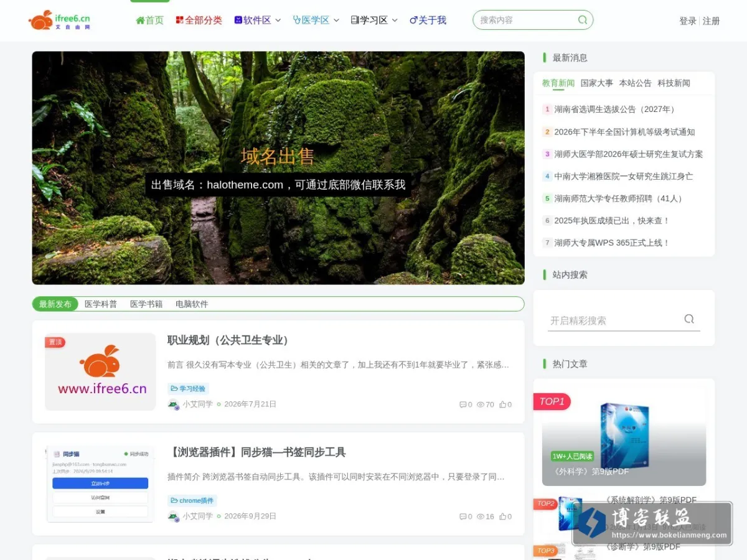Click the TOP2 book cover thumbnail

coord(570,513)
